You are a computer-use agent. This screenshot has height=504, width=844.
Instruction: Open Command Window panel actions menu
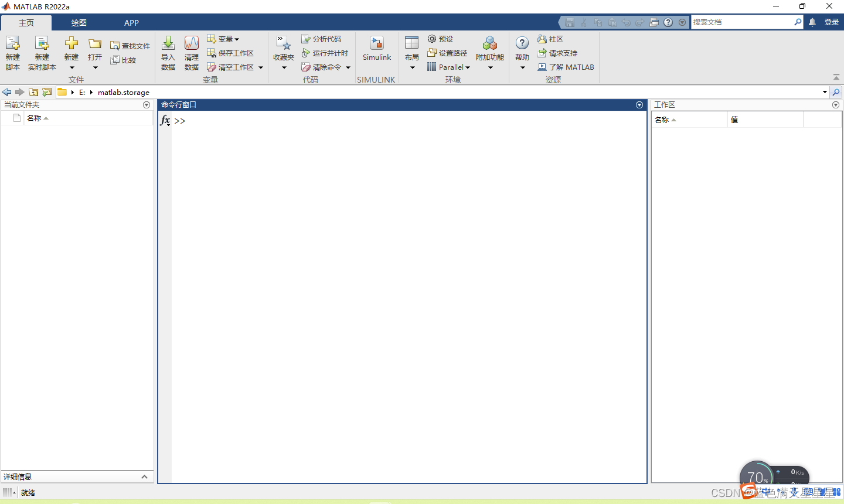639,105
